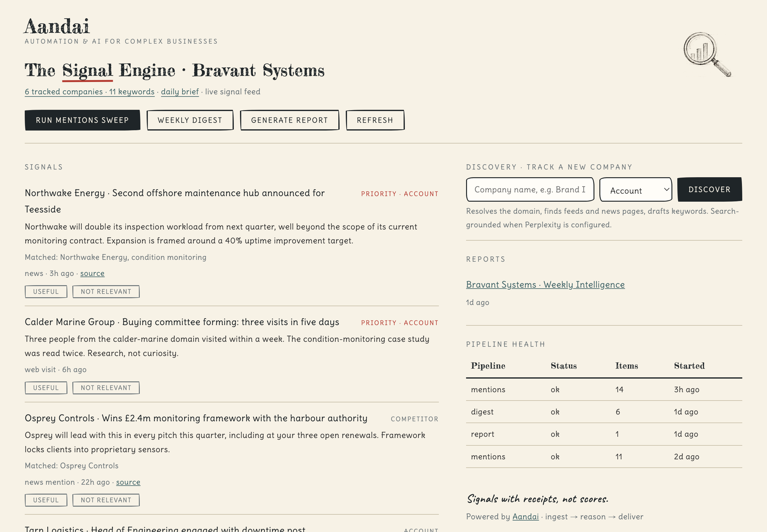
Task: Click the Items column header
Action: point(627,366)
